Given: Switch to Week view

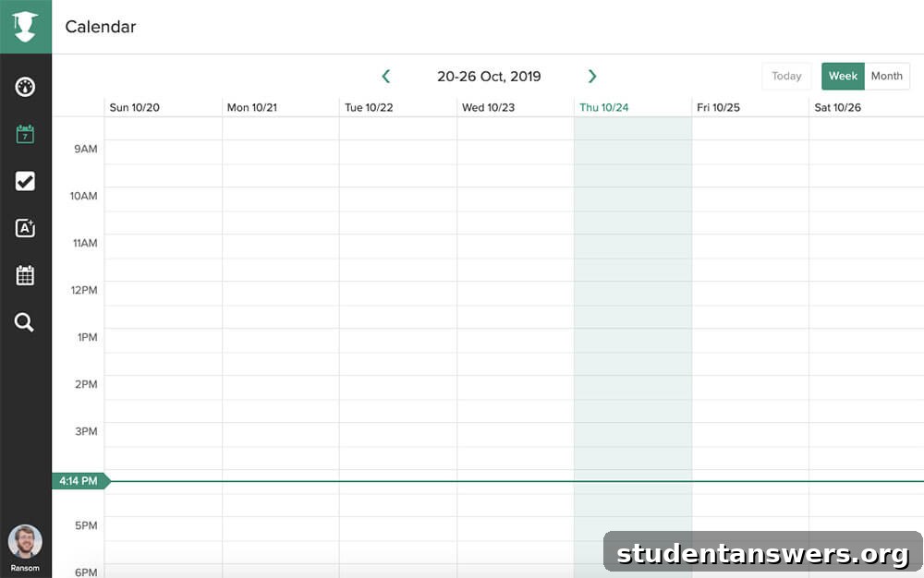Looking at the screenshot, I should tap(843, 76).
